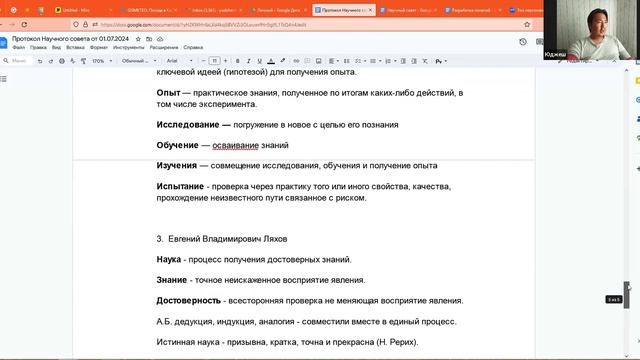Open the Правка menu
The width and height of the screenshot is (640, 360).
(38, 48)
